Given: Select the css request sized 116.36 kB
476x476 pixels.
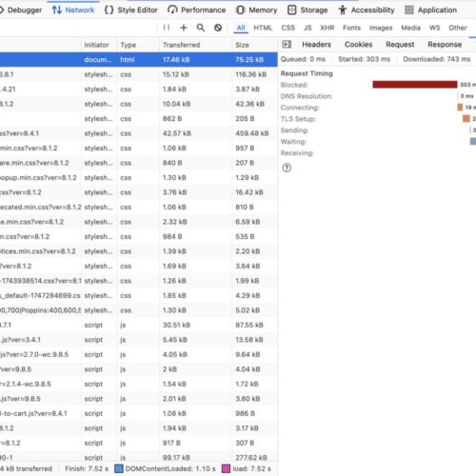Looking at the screenshot, I should coord(139,74).
